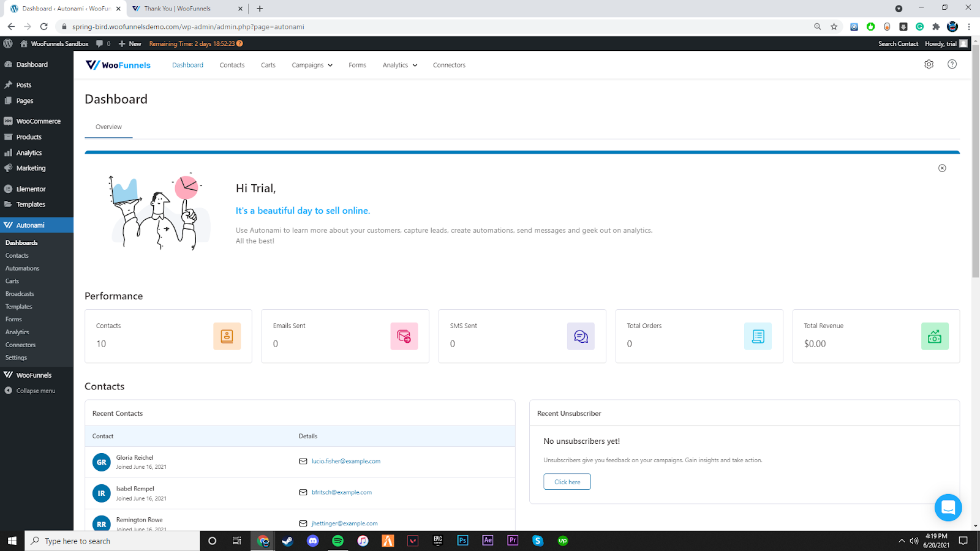The height and width of the screenshot is (551, 980).
Task: Dismiss the welcome banner with X icon
Action: (x=942, y=168)
